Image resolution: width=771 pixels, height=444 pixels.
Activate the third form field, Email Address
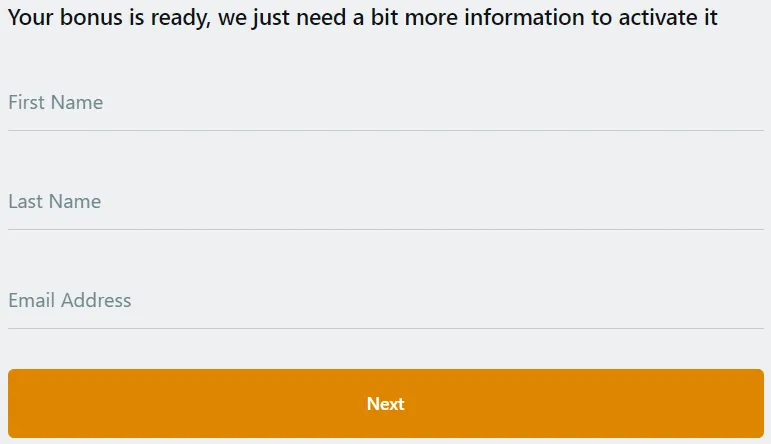coord(385,301)
